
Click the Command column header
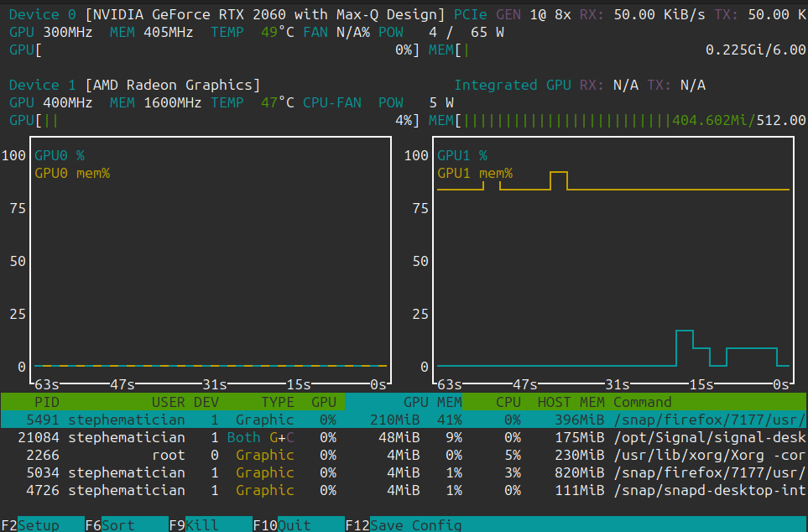[x=642, y=402]
